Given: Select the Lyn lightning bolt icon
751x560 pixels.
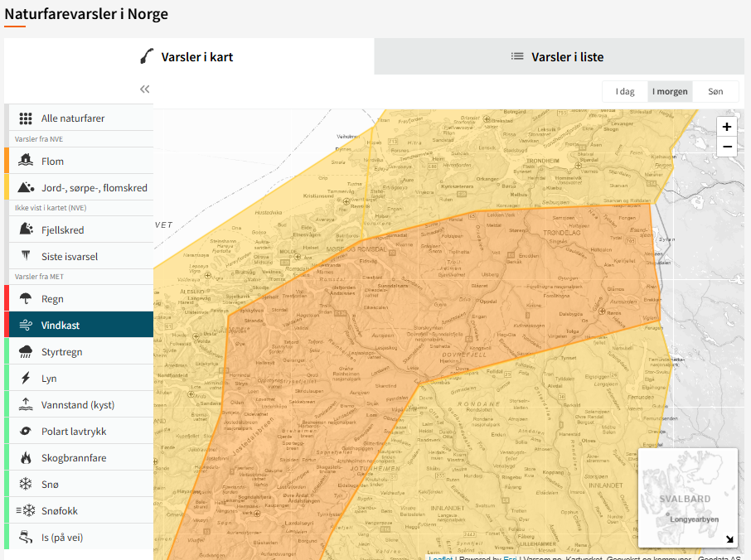Looking at the screenshot, I should (26, 379).
